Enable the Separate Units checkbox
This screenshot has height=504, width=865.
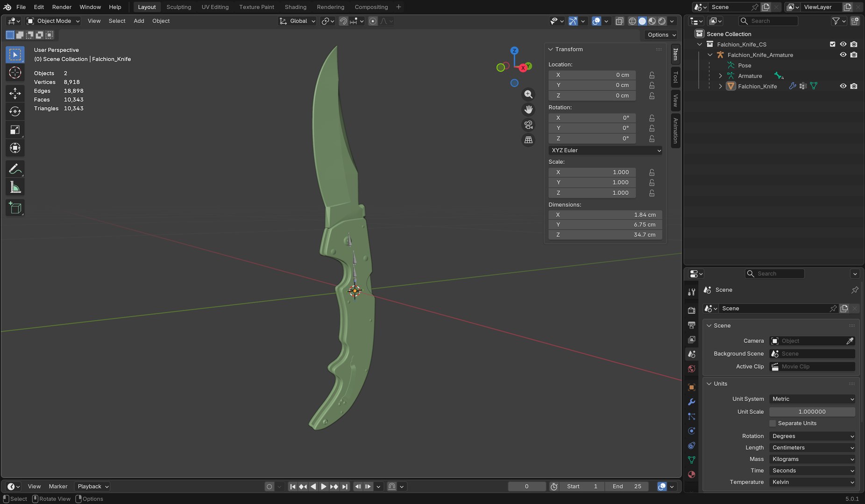point(773,423)
